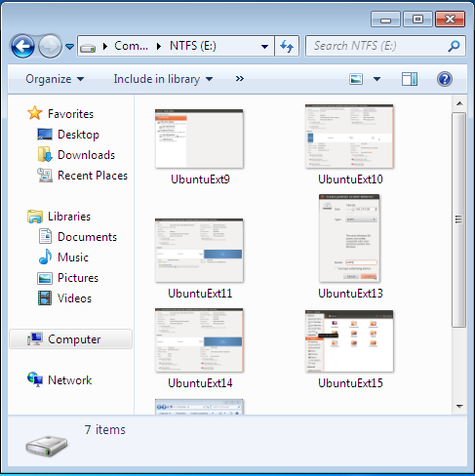
Task: Click the UbuntuExt15 file name
Action: coord(350,383)
